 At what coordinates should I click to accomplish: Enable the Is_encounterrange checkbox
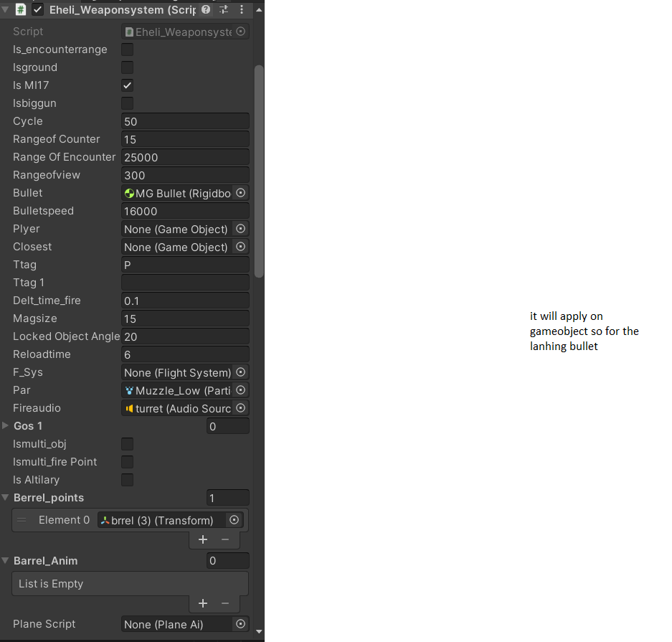pos(126,49)
